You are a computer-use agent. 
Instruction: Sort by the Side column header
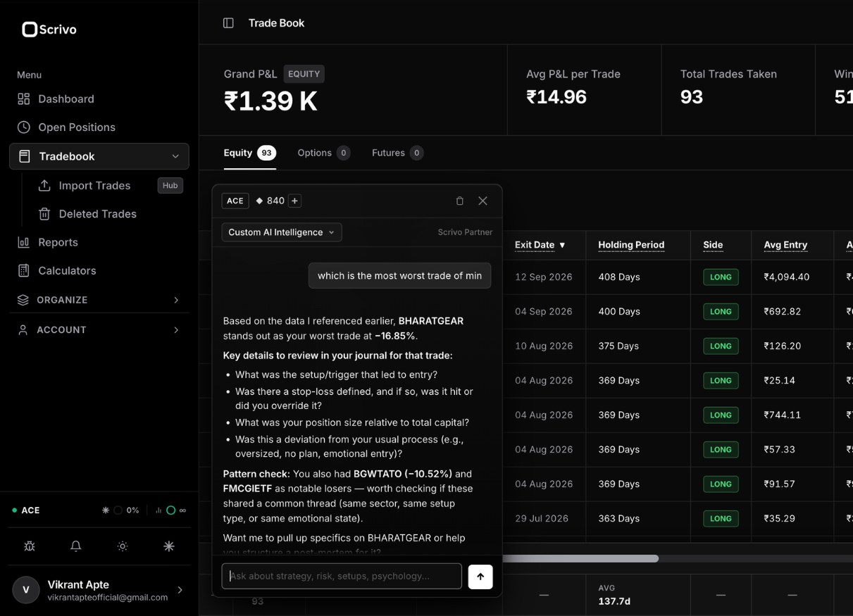pos(713,245)
